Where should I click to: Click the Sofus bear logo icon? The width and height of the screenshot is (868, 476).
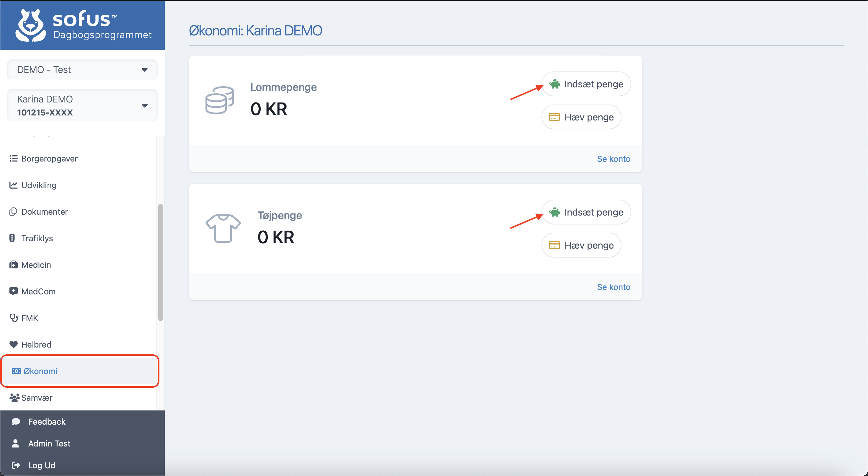tap(30, 26)
